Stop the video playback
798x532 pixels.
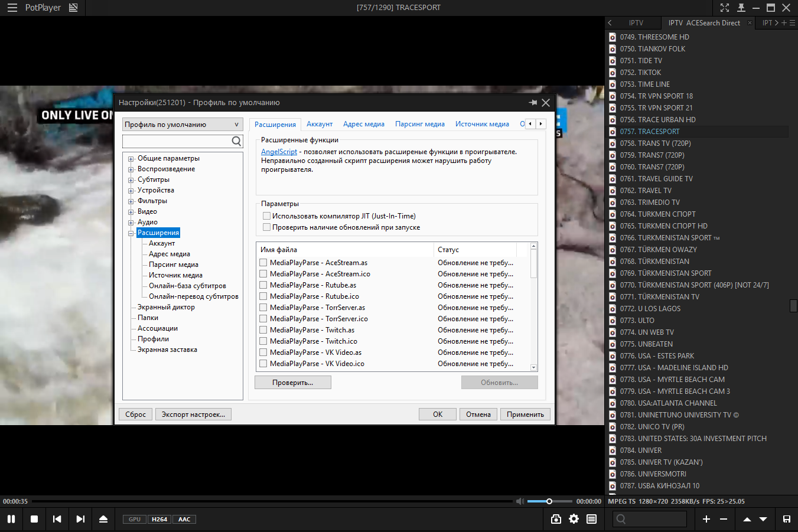pos(34,519)
